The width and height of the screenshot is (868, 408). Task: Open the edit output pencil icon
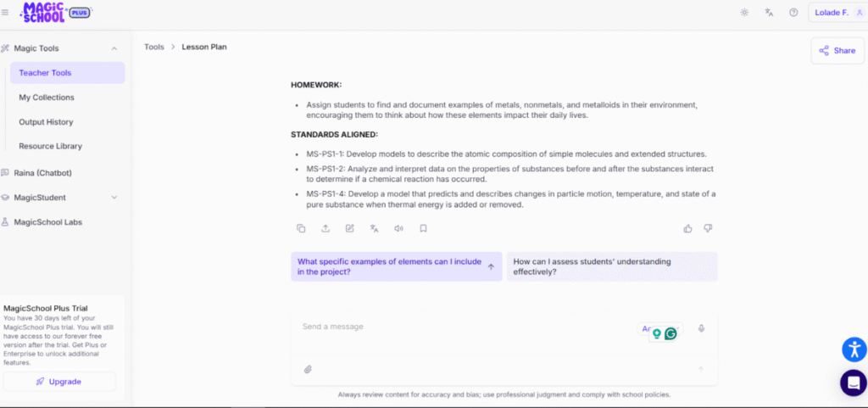(x=349, y=228)
